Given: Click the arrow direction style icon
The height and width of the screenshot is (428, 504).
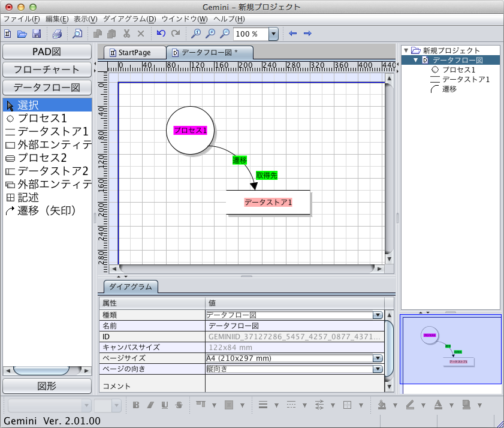Looking at the screenshot, I should click(x=319, y=405).
